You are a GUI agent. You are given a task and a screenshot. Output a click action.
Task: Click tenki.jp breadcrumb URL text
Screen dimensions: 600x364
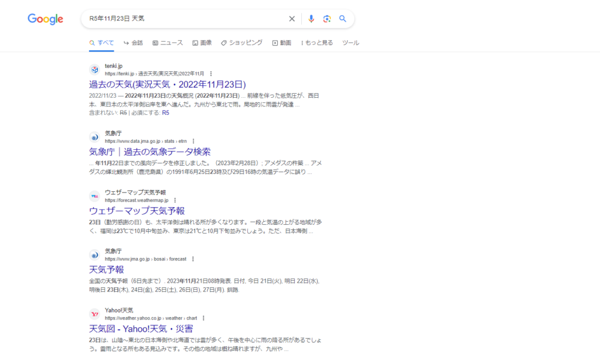[155, 74]
